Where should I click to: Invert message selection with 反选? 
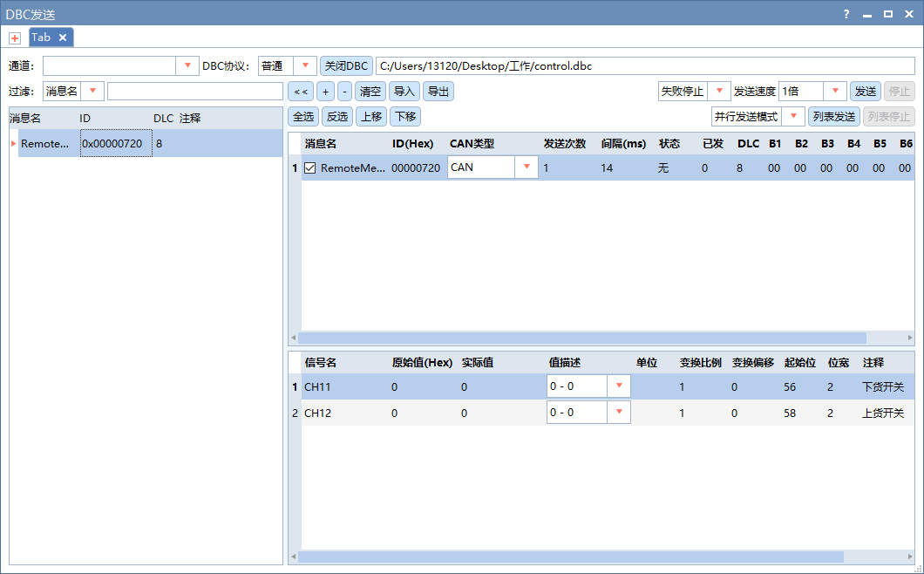337,115
